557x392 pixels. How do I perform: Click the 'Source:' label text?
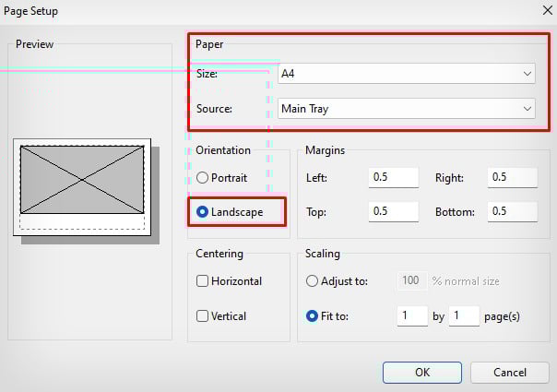coord(214,109)
